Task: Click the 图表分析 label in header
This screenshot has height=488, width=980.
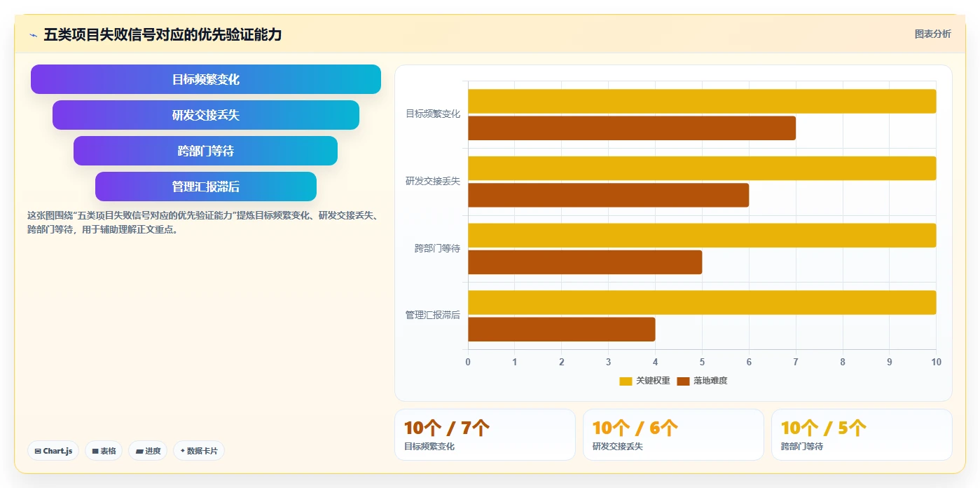Action: 932,34
